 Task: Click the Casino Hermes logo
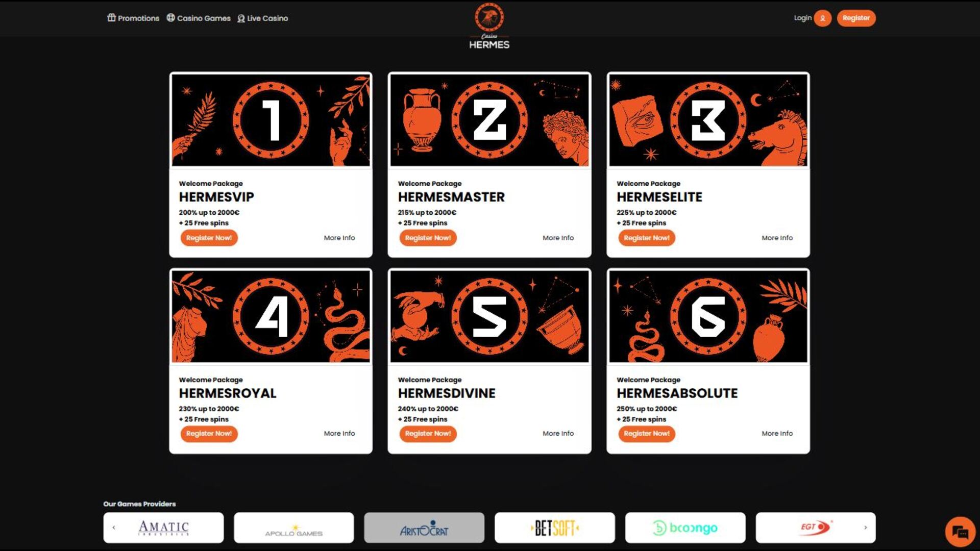pos(489,26)
